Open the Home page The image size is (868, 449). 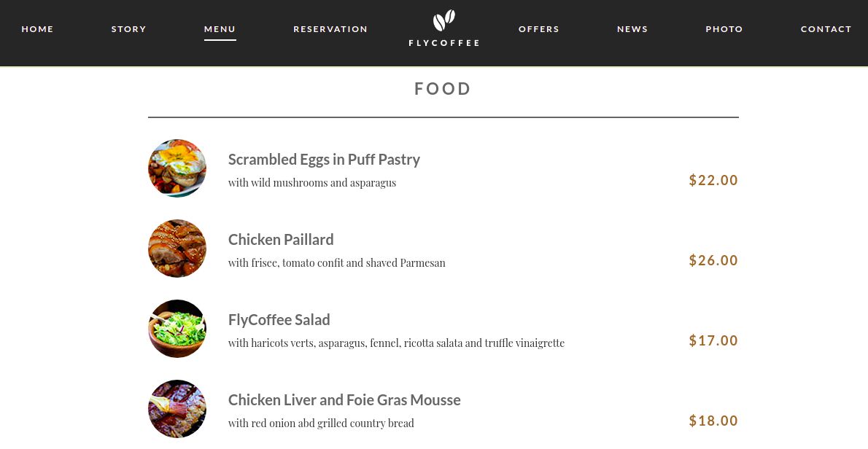click(x=38, y=29)
